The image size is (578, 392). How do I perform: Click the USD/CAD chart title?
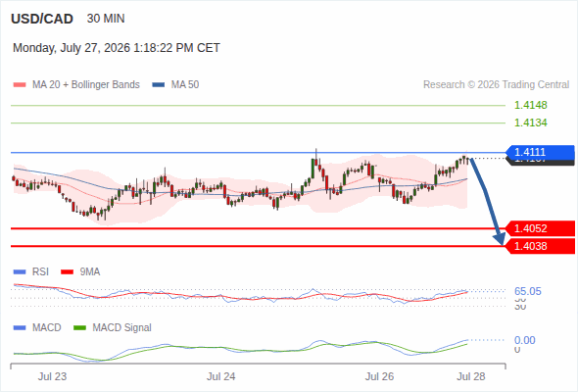pos(42,19)
